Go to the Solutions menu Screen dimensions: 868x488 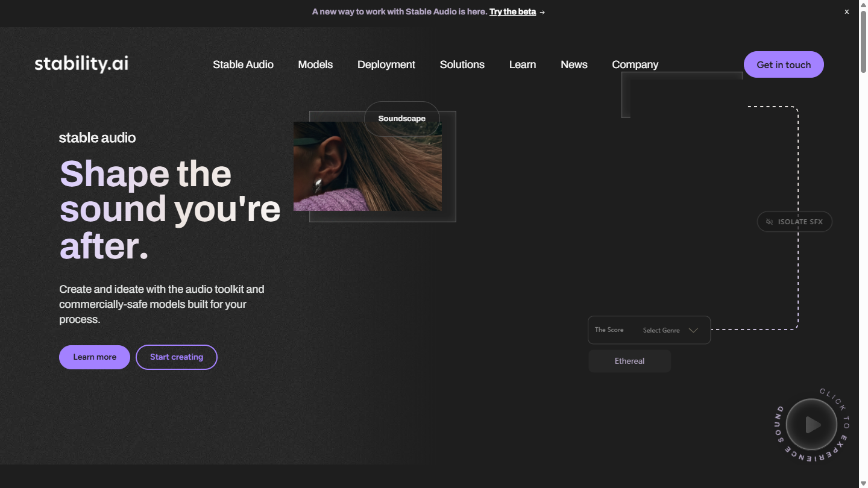tap(462, 64)
